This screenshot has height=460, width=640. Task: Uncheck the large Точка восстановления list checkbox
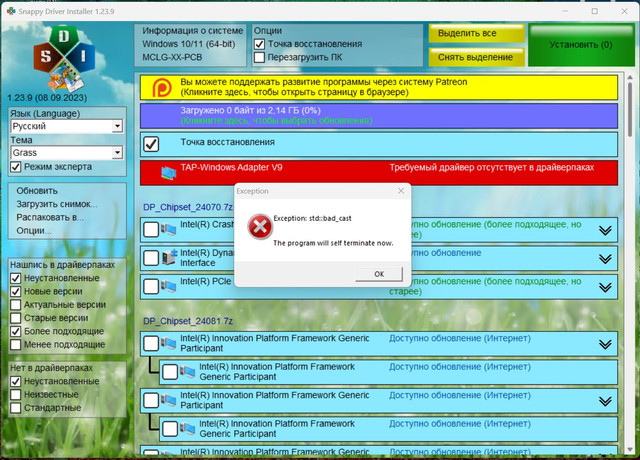click(x=151, y=144)
